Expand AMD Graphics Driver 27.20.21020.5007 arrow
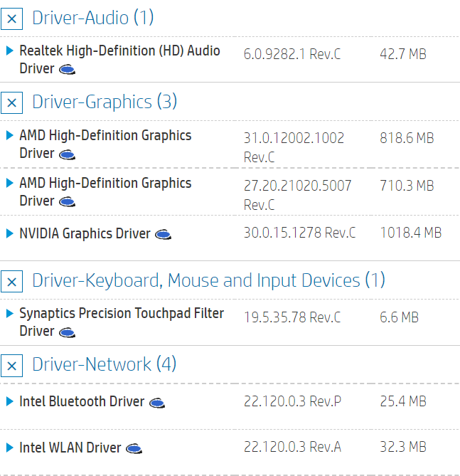This screenshot has width=460, height=476. (10, 183)
